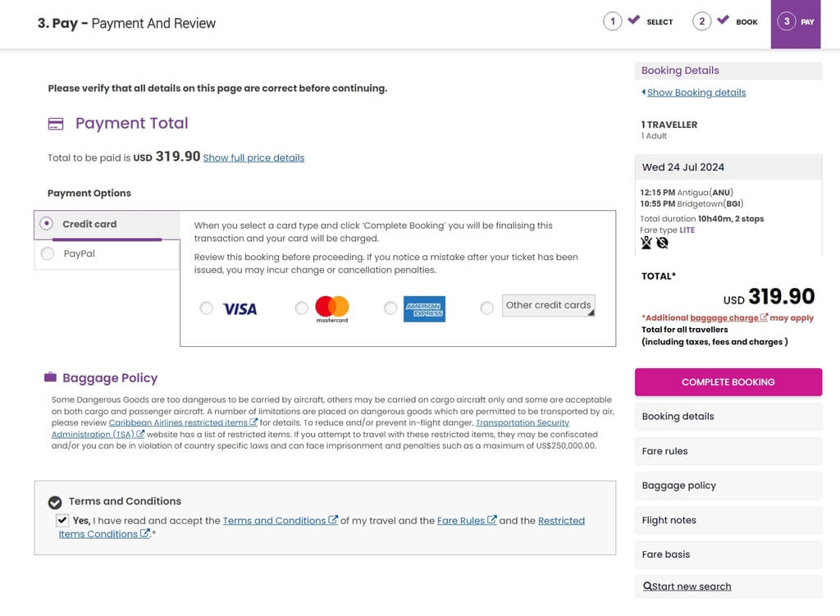
Task: Click the suitcase icon beside Baggage Policy
Action: 50,377
